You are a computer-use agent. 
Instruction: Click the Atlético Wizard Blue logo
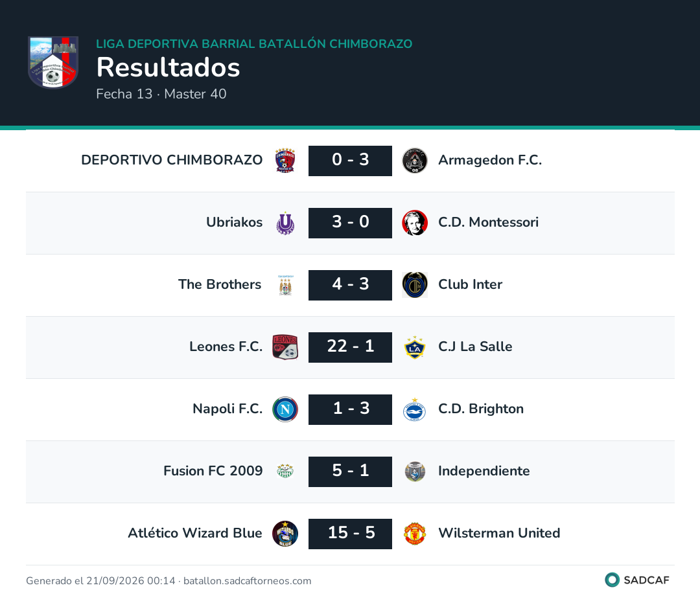285,534
